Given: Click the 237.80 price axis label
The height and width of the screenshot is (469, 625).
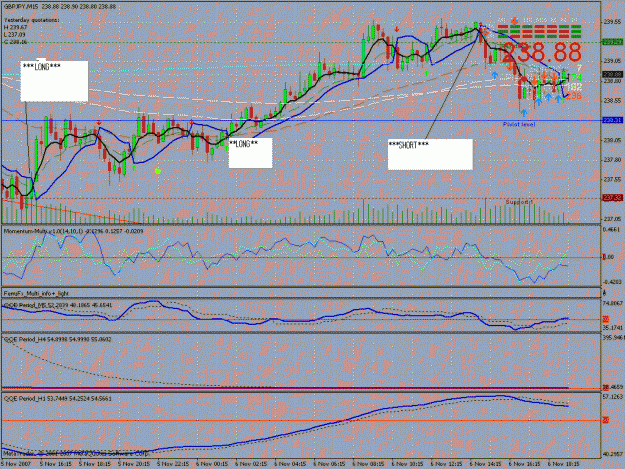Looking at the screenshot, I should 613,160.
